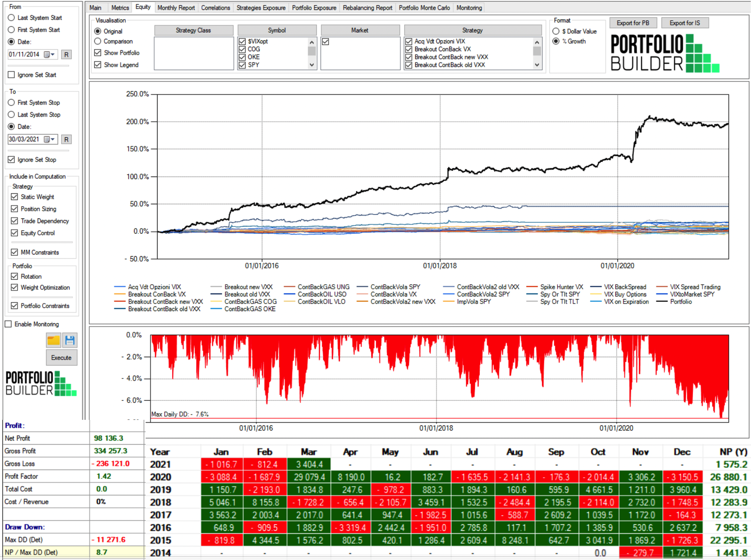Image resolution: width=751 pixels, height=560 pixels.
Task: Uncheck Position Sizing option
Action: pos(14,209)
